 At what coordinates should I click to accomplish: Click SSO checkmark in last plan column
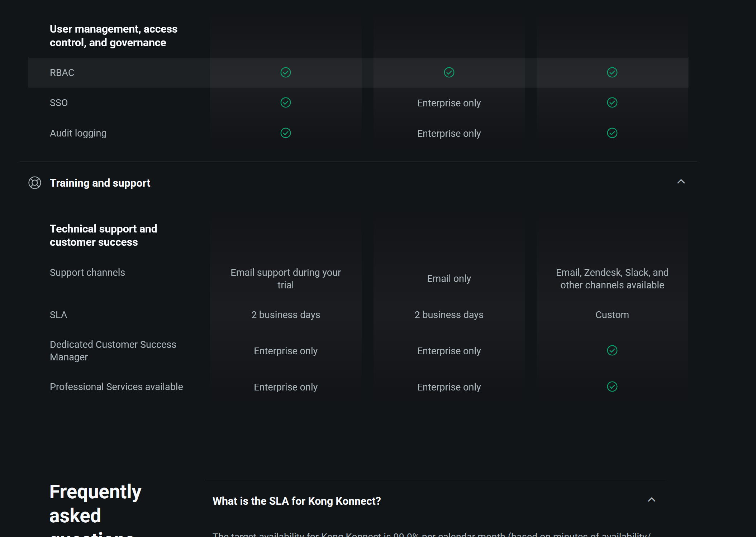(612, 102)
